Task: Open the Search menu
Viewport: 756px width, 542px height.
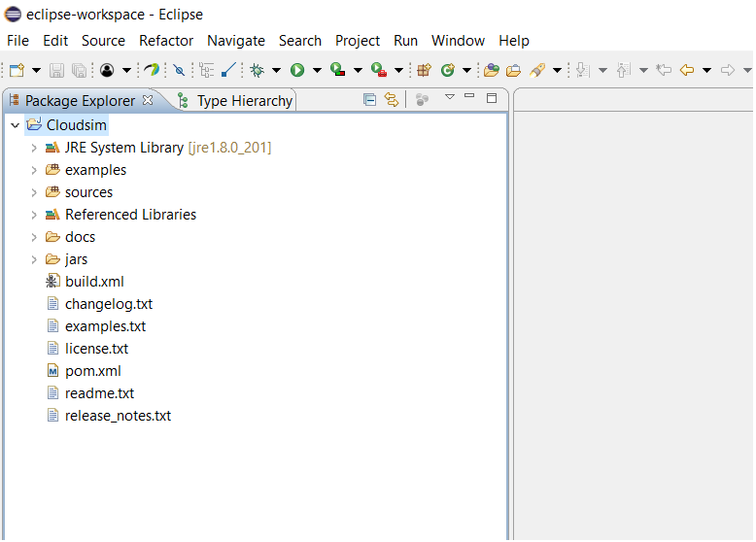Action: pos(300,41)
